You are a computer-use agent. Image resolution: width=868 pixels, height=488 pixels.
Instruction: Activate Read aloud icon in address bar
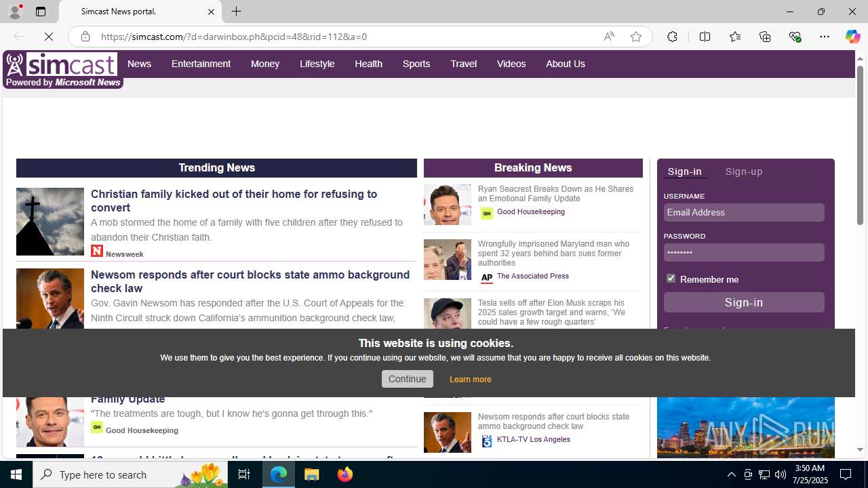(609, 37)
